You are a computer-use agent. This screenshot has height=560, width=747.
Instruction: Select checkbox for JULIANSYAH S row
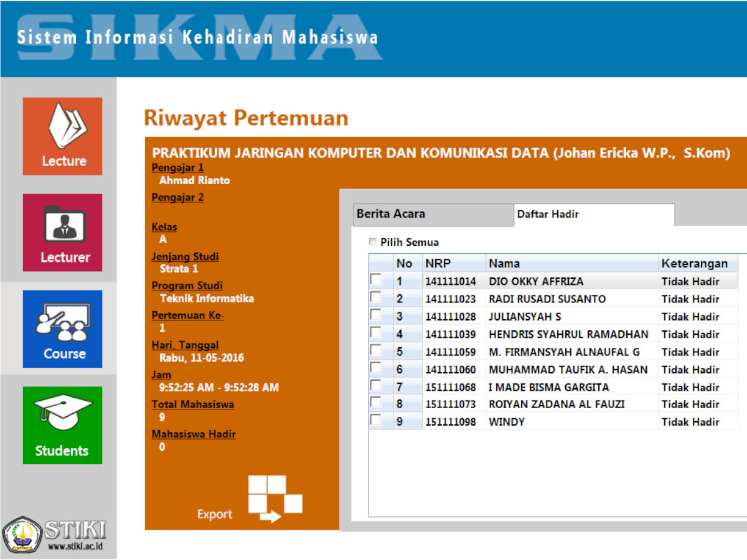[376, 315]
